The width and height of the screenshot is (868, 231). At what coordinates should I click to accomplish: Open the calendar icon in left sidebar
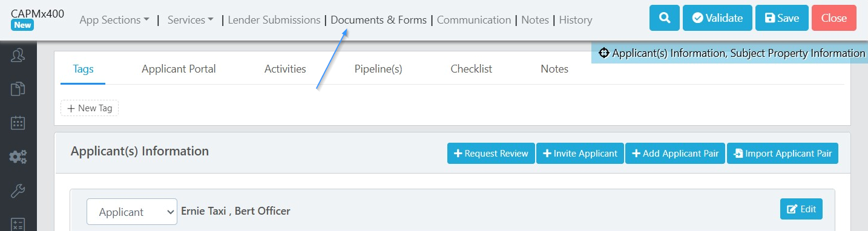coord(18,123)
